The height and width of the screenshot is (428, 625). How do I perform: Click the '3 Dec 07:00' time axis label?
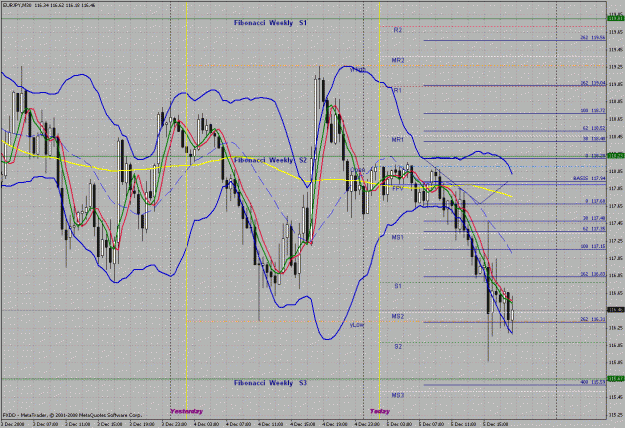(x=46, y=424)
